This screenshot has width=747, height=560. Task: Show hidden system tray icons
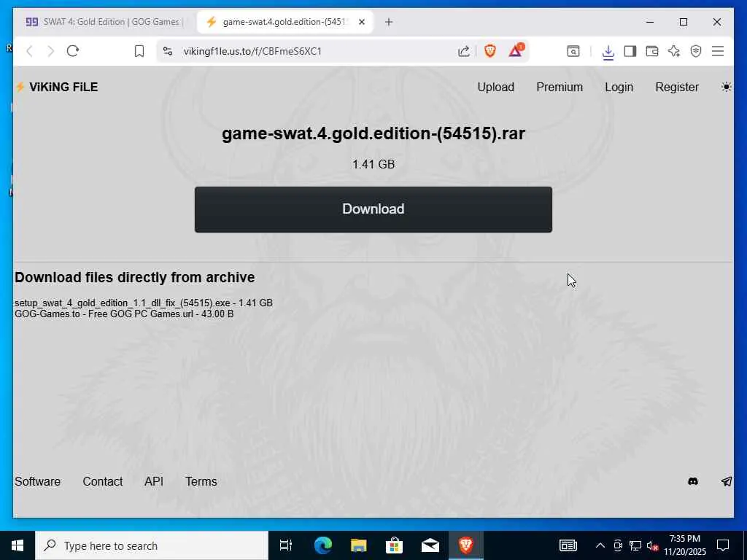tap(600, 545)
